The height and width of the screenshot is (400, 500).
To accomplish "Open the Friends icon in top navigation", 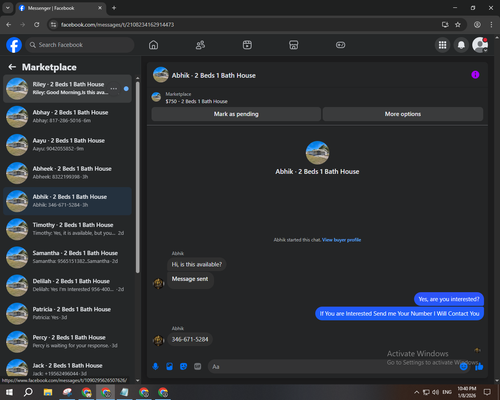I will coord(200,45).
